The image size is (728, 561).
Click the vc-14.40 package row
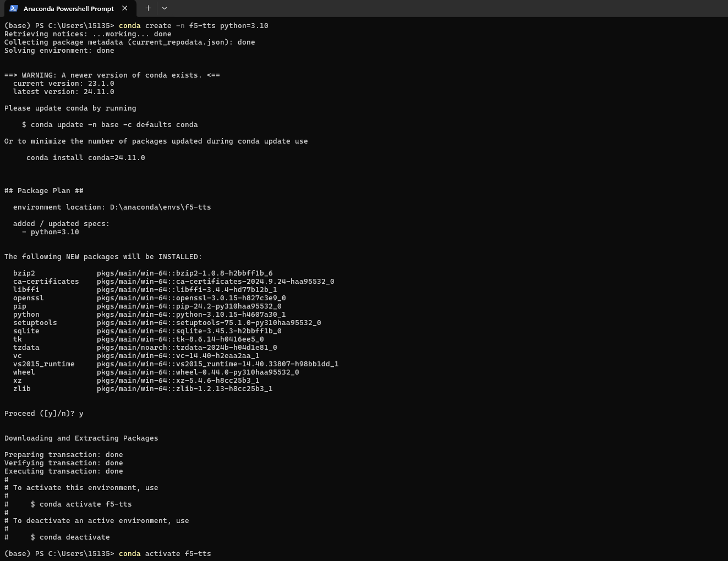coord(136,356)
